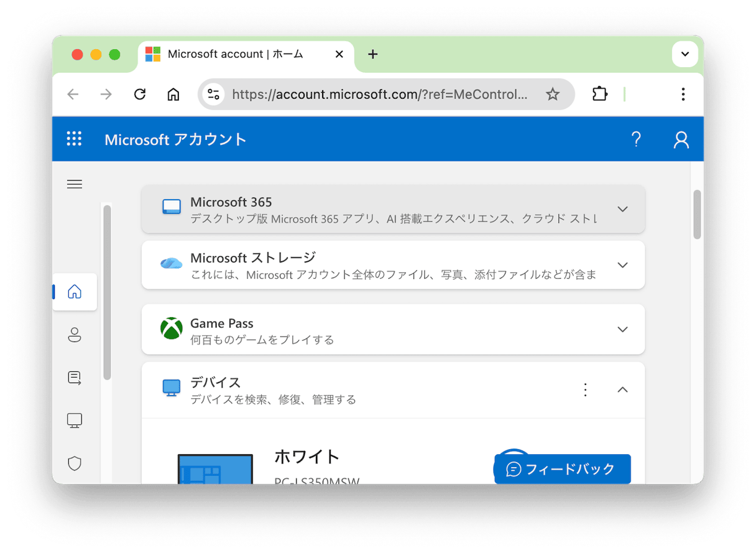Select the subscriptions sidebar icon

75,378
